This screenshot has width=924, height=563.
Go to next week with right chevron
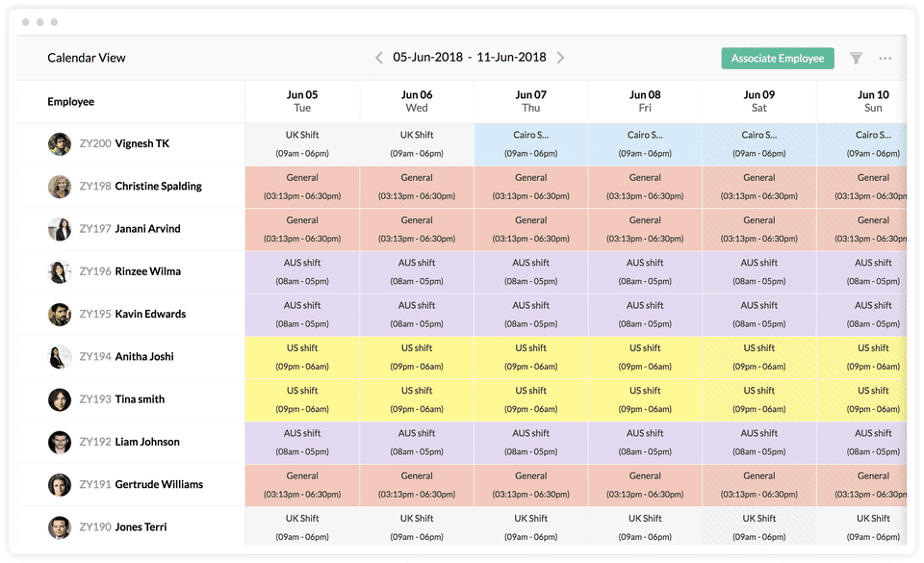coord(560,58)
